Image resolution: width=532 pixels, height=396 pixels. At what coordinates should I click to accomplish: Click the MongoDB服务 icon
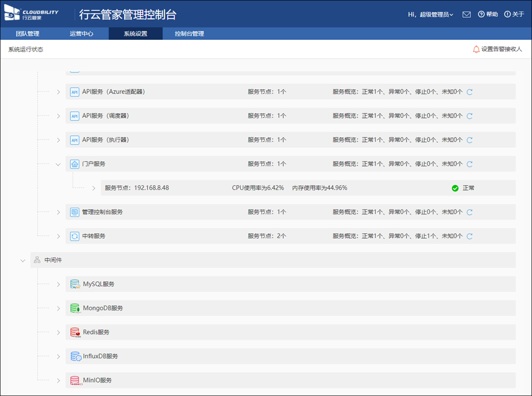point(75,308)
